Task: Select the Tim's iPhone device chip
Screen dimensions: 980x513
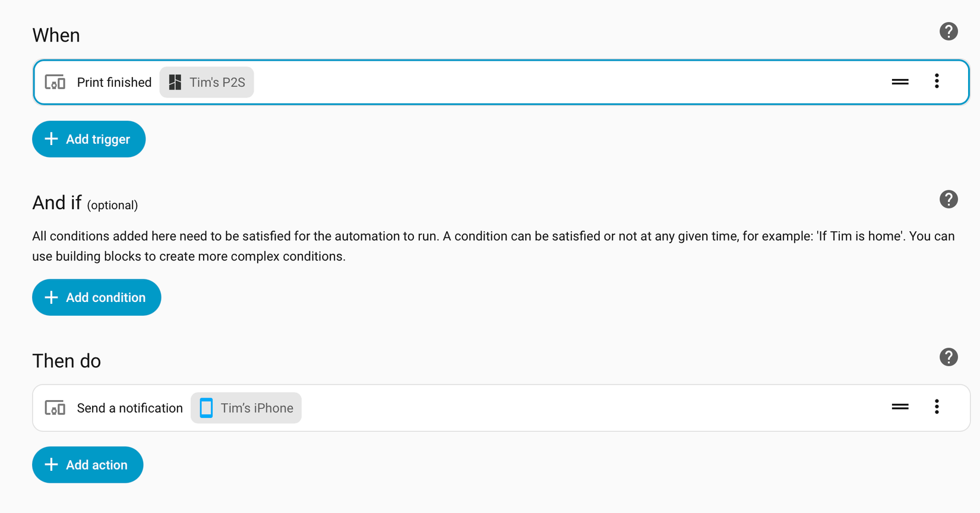Action: coord(246,408)
